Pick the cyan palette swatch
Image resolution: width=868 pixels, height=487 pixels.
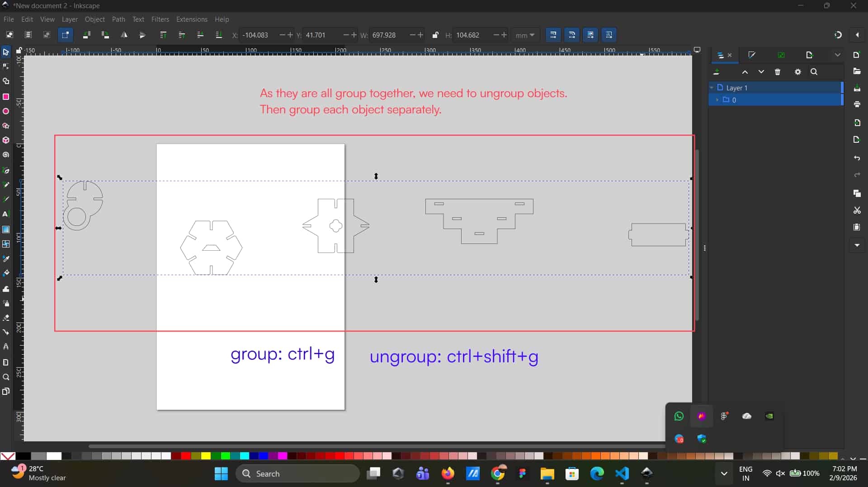coord(245,456)
